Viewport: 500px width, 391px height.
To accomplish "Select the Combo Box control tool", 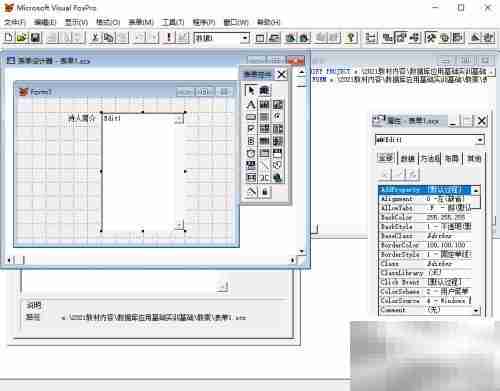I will 264,129.
